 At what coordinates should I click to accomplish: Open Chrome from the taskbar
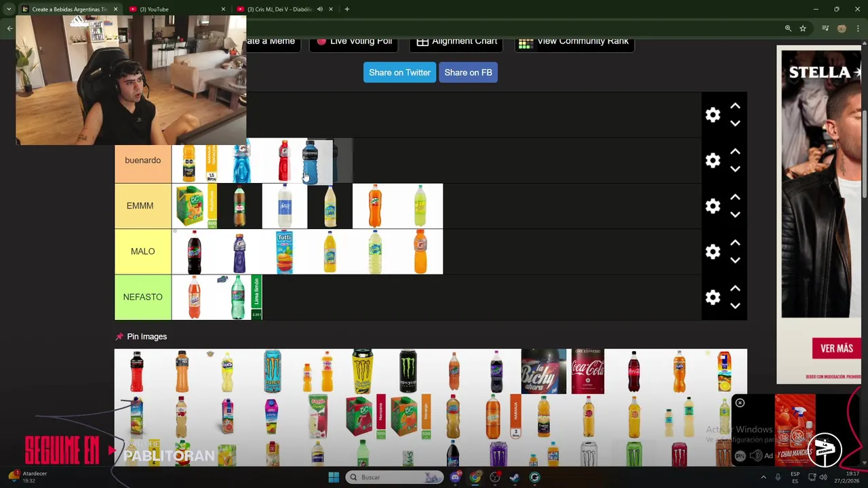coord(475,477)
